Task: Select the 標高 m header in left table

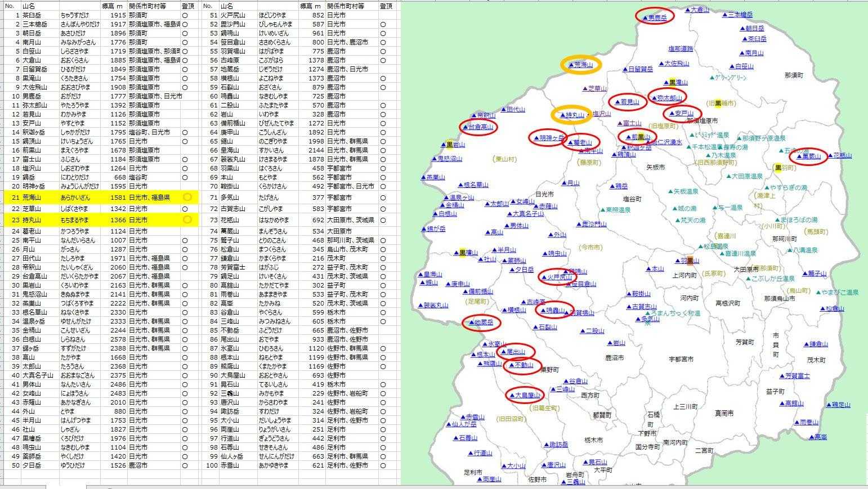Action: (x=112, y=6)
